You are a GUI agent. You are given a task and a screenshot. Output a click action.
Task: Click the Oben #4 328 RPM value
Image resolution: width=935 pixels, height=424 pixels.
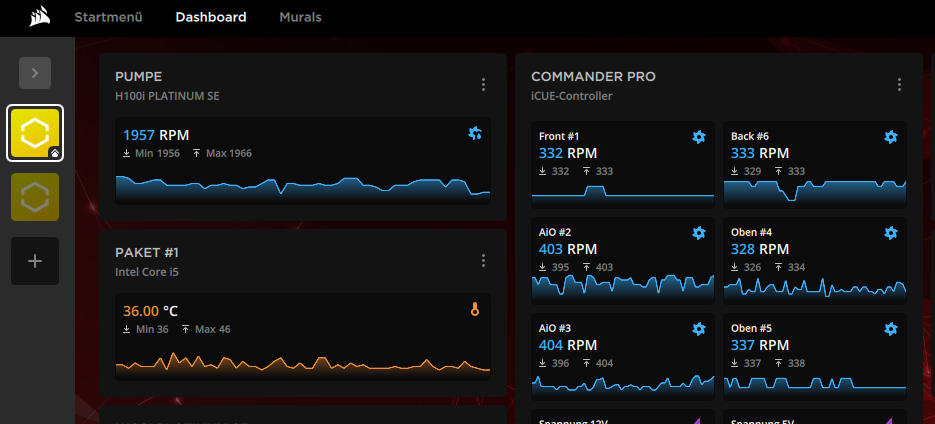click(760, 249)
